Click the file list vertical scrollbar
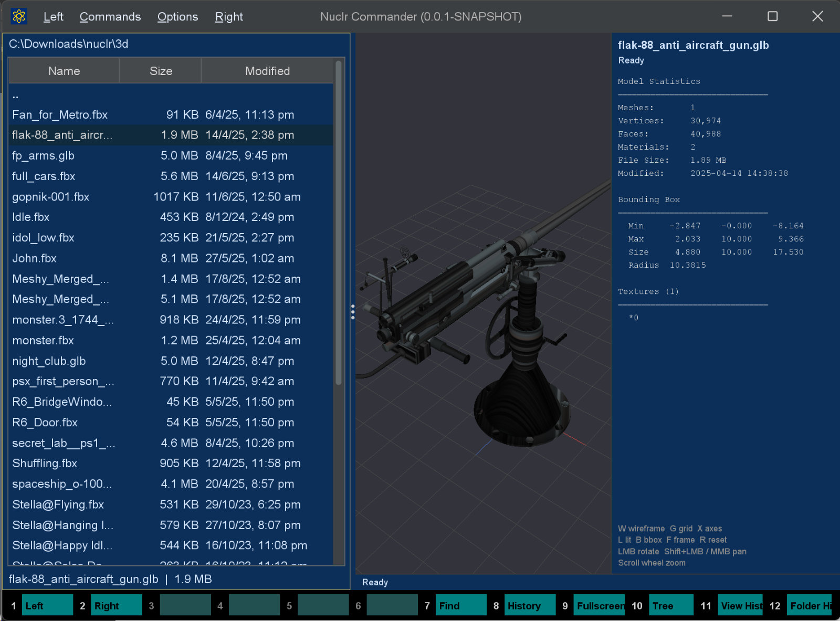Viewport: 840px width, 621px height. [x=339, y=223]
